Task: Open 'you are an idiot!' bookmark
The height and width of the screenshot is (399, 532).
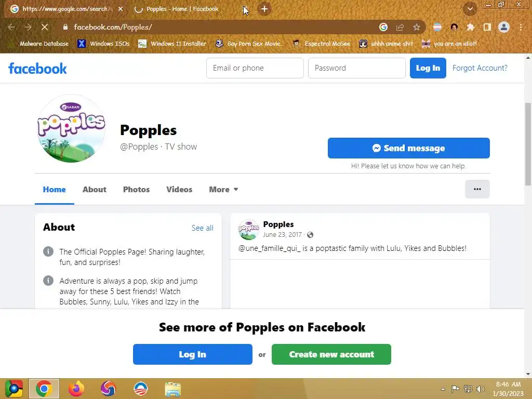Action: tap(449, 44)
